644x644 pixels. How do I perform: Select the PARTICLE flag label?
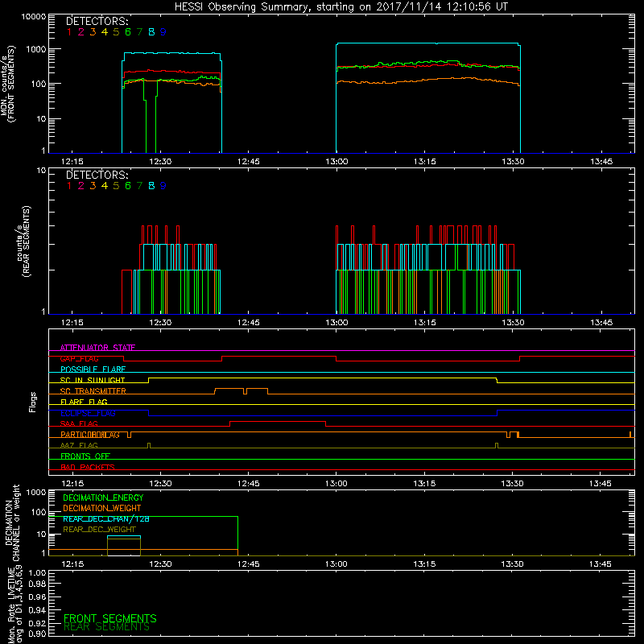pos(90,435)
